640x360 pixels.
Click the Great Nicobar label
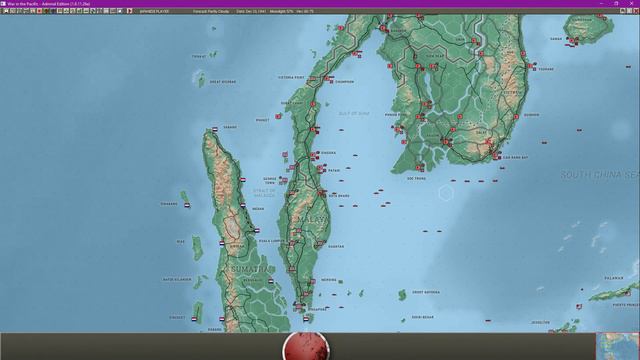223,82
